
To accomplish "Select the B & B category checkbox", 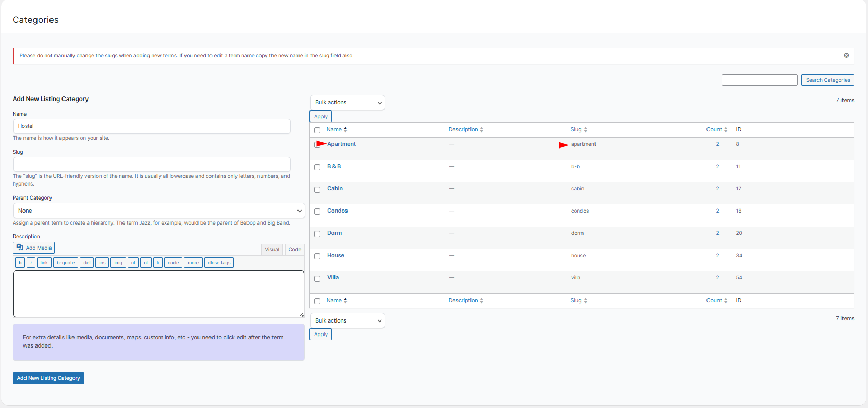I will pos(317,167).
